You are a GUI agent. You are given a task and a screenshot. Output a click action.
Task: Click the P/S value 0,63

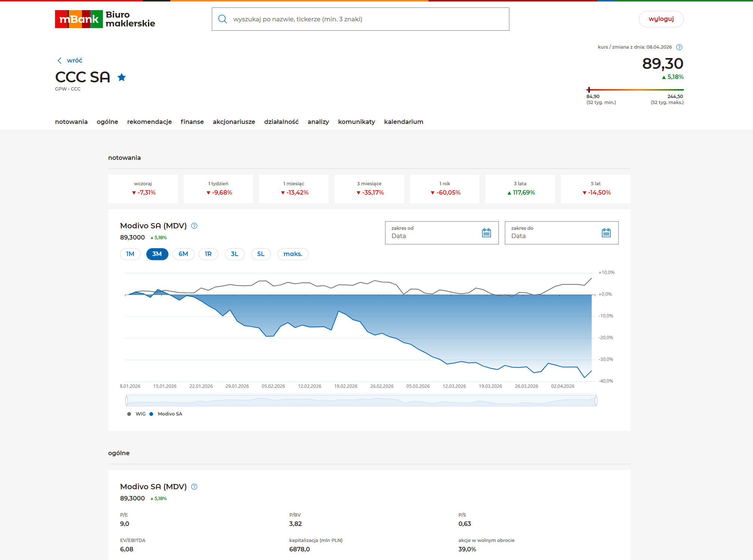pyautogui.click(x=465, y=524)
